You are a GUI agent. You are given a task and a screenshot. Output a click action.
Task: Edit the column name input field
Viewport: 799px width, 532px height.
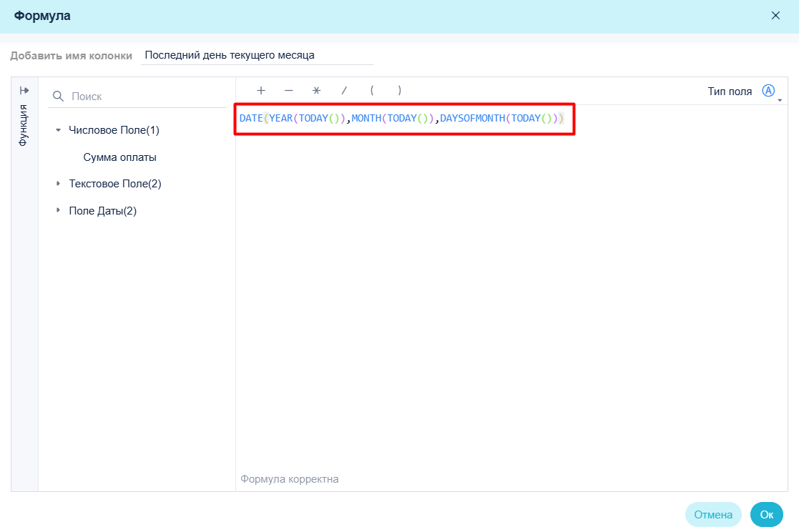coord(257,55)
